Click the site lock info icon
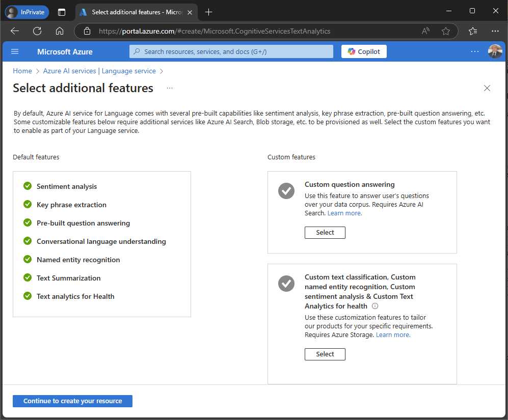 [x=87, y=31]
